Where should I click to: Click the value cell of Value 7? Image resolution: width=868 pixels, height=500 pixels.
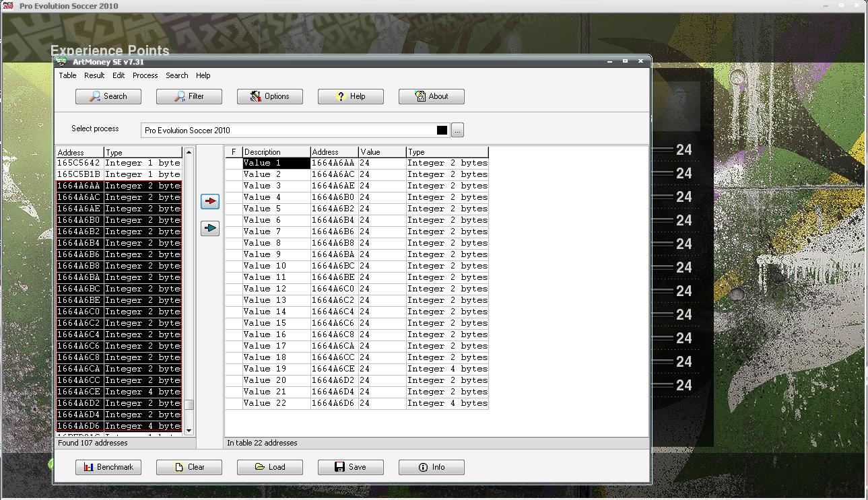tap(382, 231)
